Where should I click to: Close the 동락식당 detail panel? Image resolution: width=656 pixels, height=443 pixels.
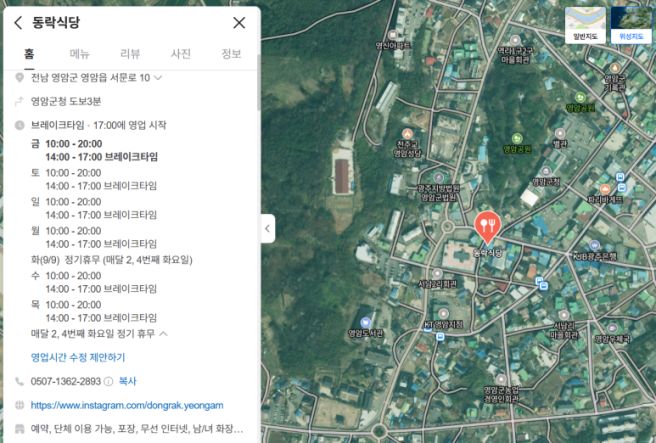[239, 23]
